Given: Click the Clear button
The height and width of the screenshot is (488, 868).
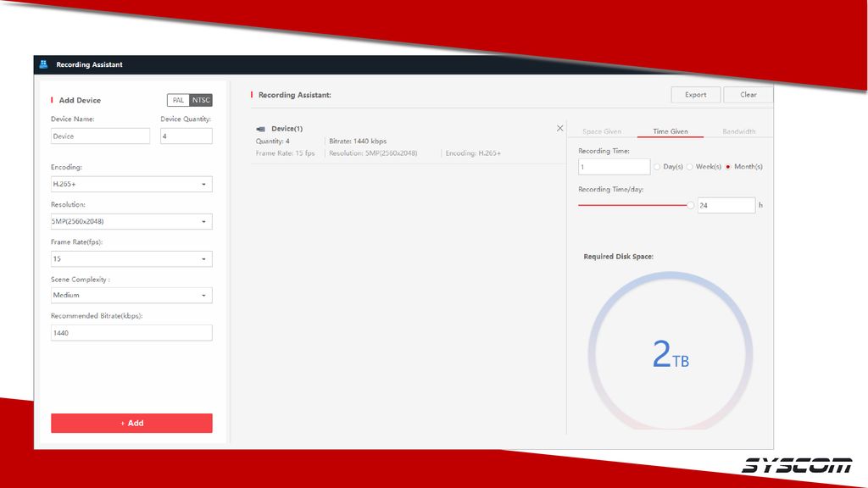Looking at the screenshot, I should coord(748,95).
